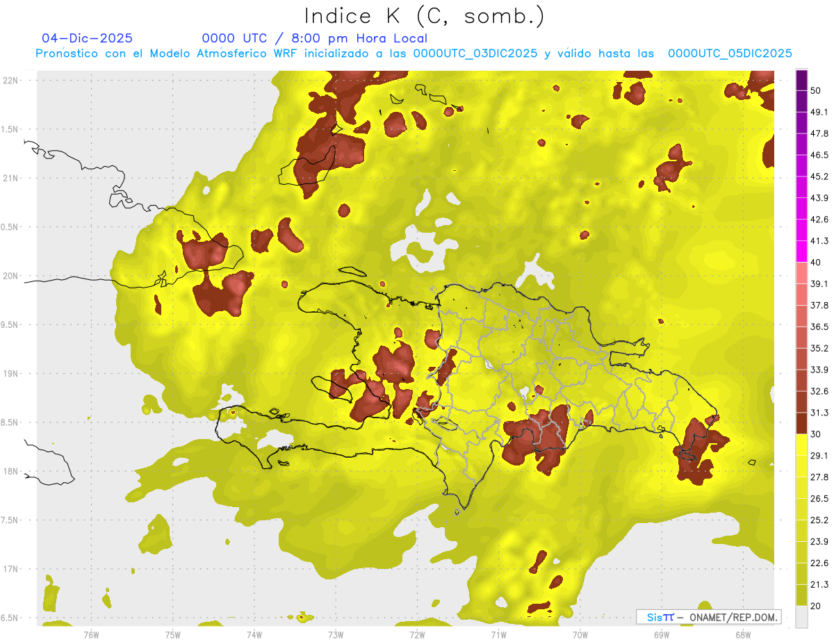Click the '68W' longitude label

743,635
